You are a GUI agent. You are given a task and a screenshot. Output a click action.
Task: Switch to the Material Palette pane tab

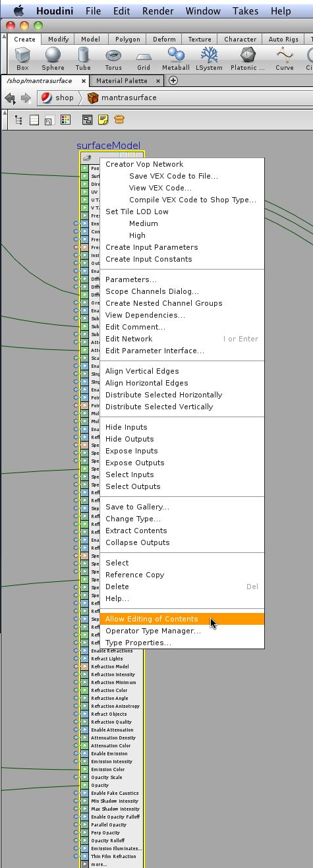tap(121, 80)
